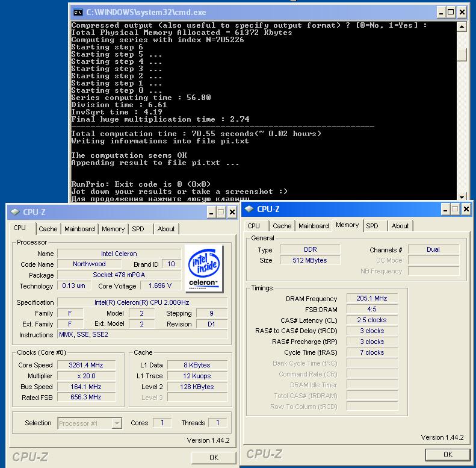Open Processor #1 selection dropdown

[x=117, y=423]
